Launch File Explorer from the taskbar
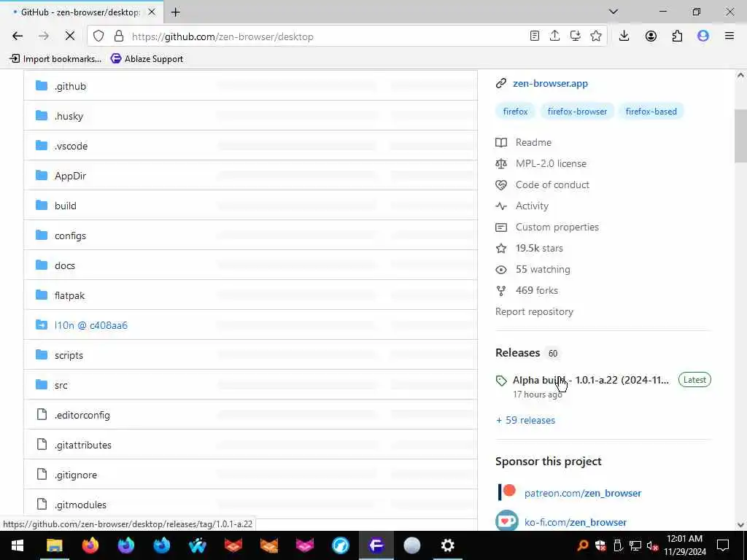 point(54,545)
